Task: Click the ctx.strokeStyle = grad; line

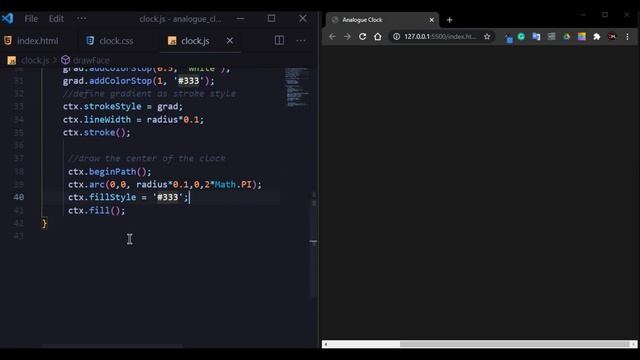Action: click(x=123, y=107)
